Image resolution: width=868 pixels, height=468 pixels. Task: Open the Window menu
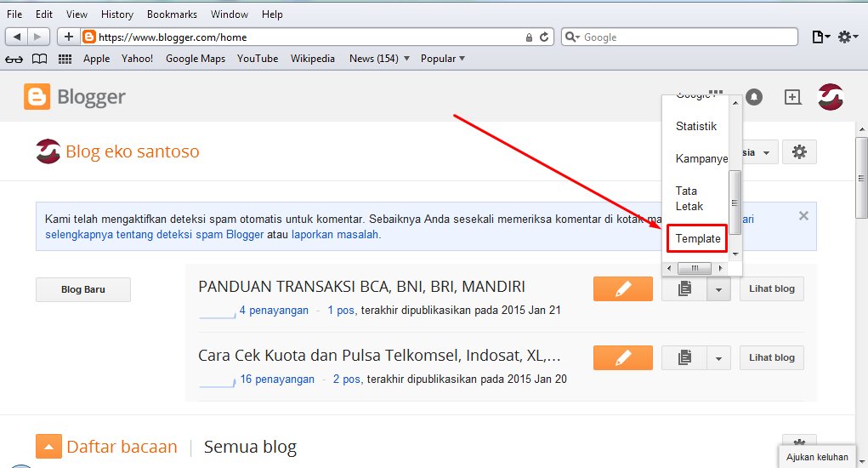230,14
